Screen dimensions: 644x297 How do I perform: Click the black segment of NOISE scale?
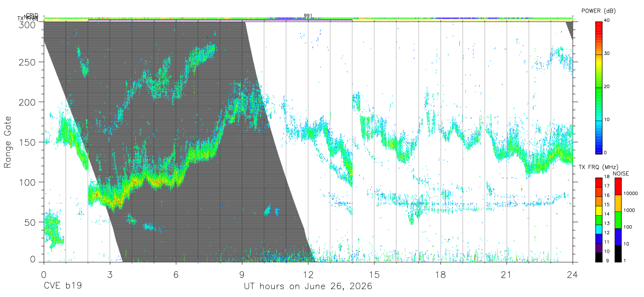(618, 254)
